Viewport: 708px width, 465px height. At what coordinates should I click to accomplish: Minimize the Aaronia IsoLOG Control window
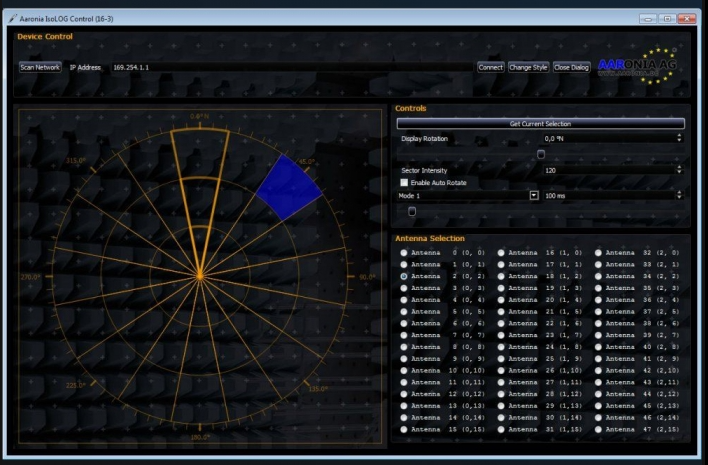(648, 19)
